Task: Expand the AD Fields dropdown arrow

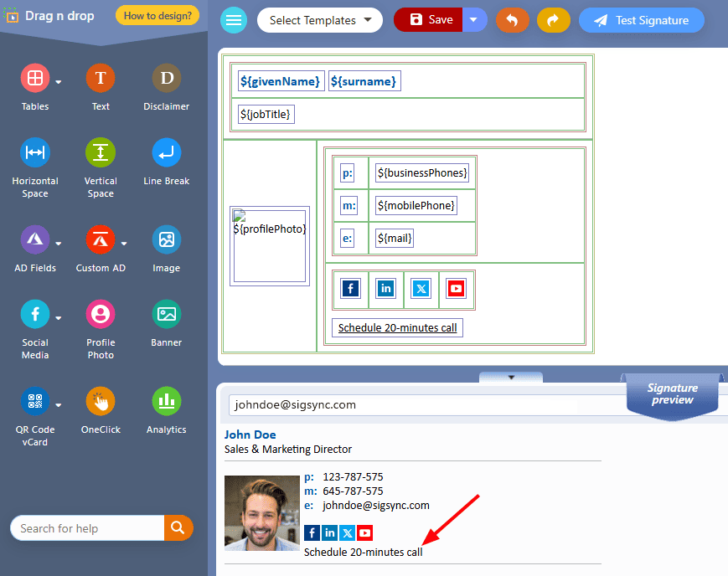Action: point(59,244)
